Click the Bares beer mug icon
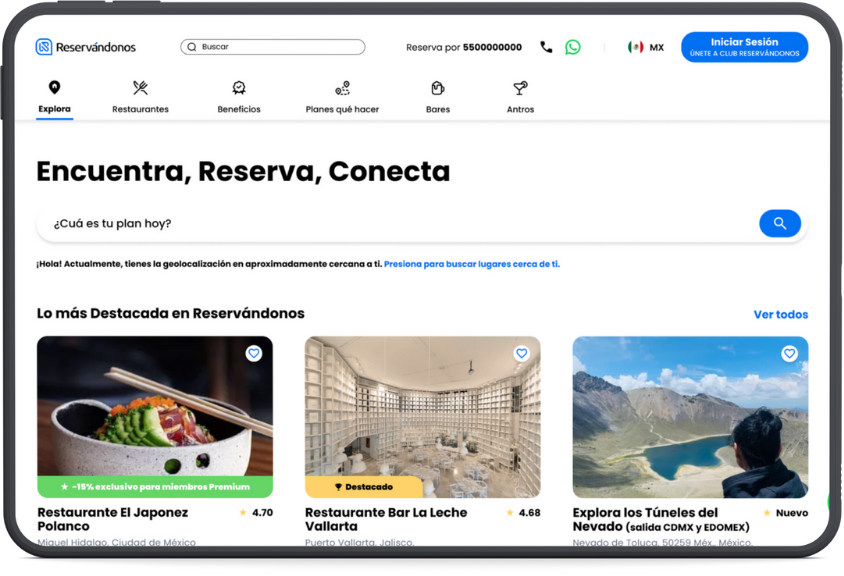The image size is (844, 576). click(438, 88)
